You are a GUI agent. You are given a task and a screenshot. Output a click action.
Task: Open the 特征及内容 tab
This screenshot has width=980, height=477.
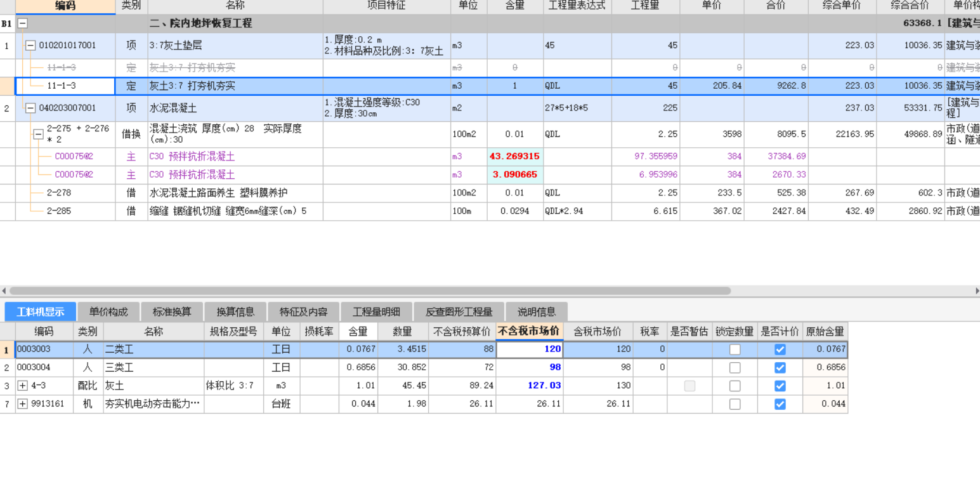pos(304,311)
